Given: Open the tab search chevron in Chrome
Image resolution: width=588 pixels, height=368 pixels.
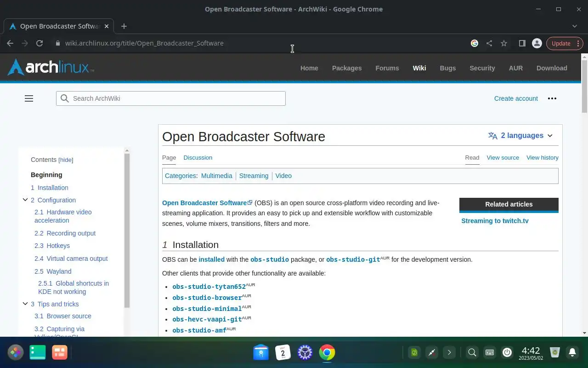Looking at the screenshot, I should point(575,26).
